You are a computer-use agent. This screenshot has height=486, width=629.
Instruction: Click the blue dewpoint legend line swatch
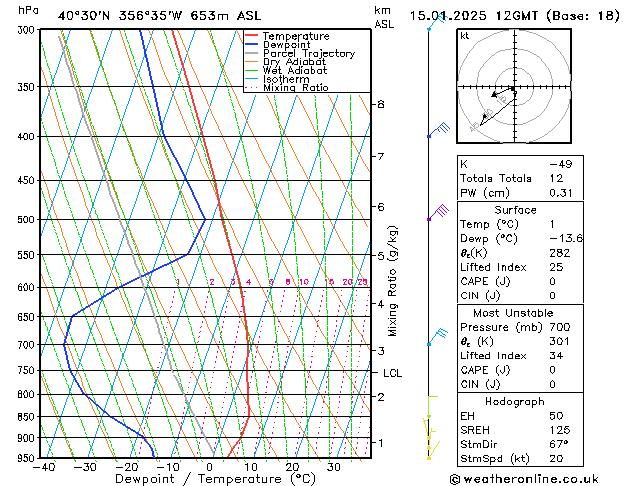252,44
